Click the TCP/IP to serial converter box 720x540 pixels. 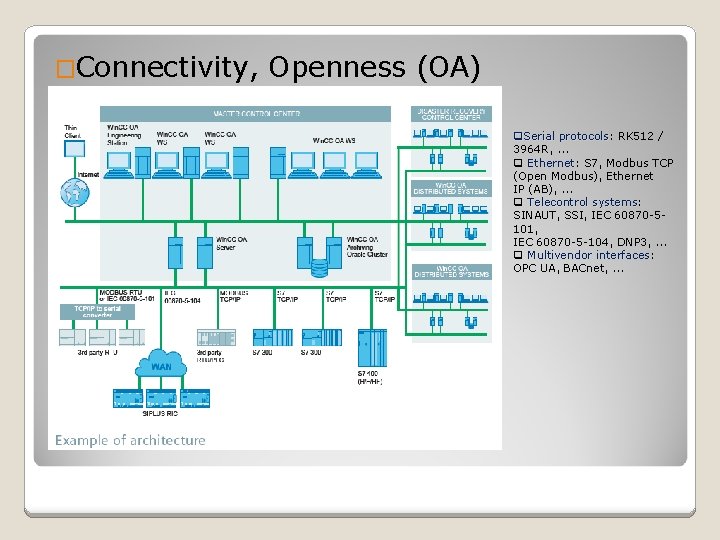[97, 312]
